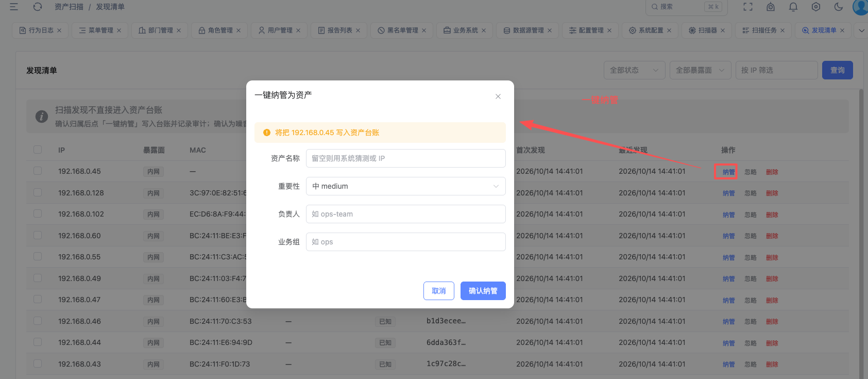Viewport: 868px width, 379px height.
Task: Click the 确认纳管 button in the dialog
Action: 483,291
